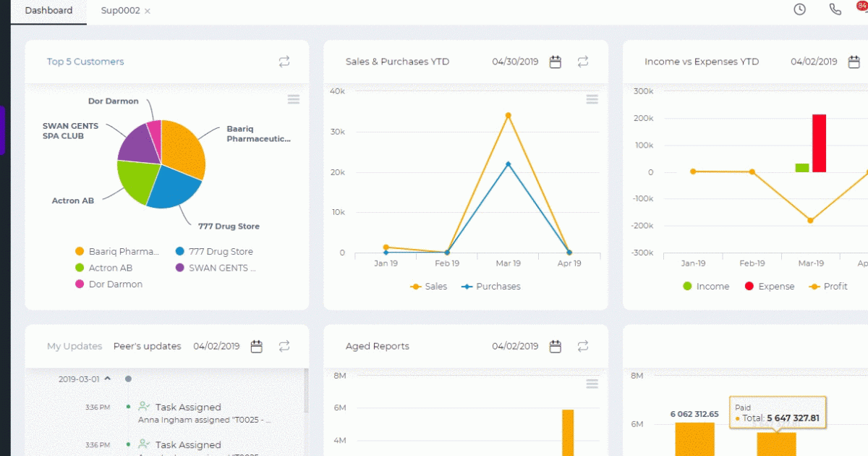Click the updates list vertical scrollbar
Screen dimensions: 868x456
coord(306,391)
